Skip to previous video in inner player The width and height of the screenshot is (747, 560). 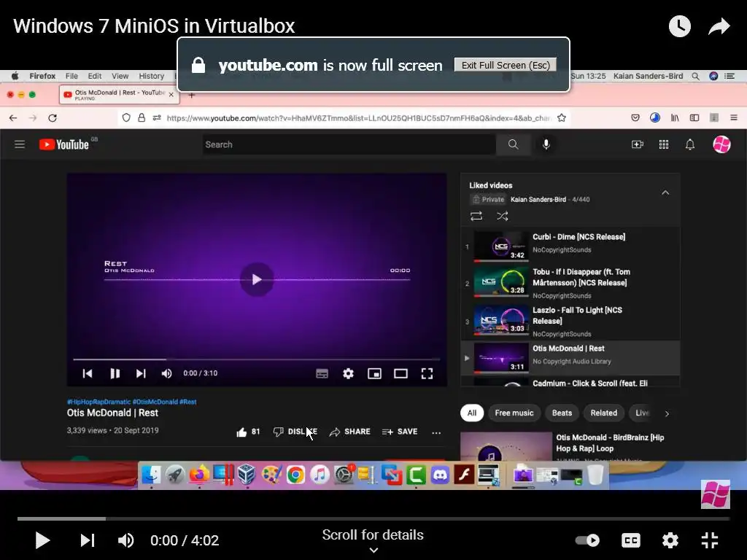(88, 373)
